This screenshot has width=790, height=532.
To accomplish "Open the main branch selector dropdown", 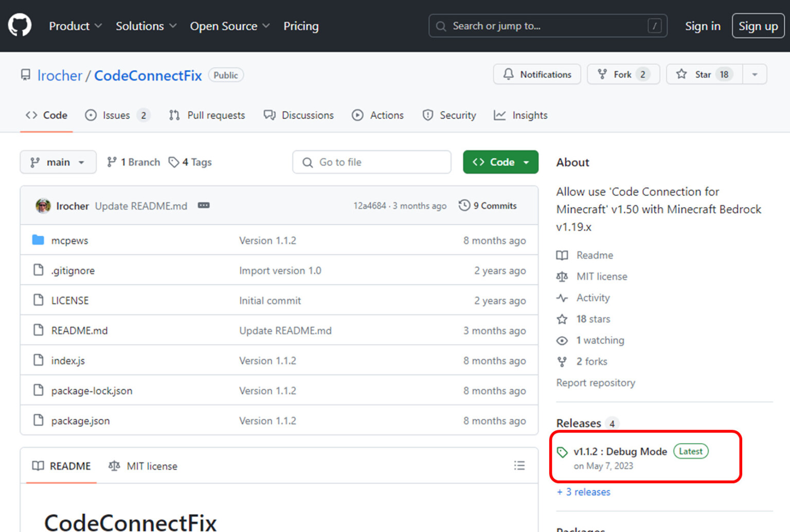I will pos(58,162).
